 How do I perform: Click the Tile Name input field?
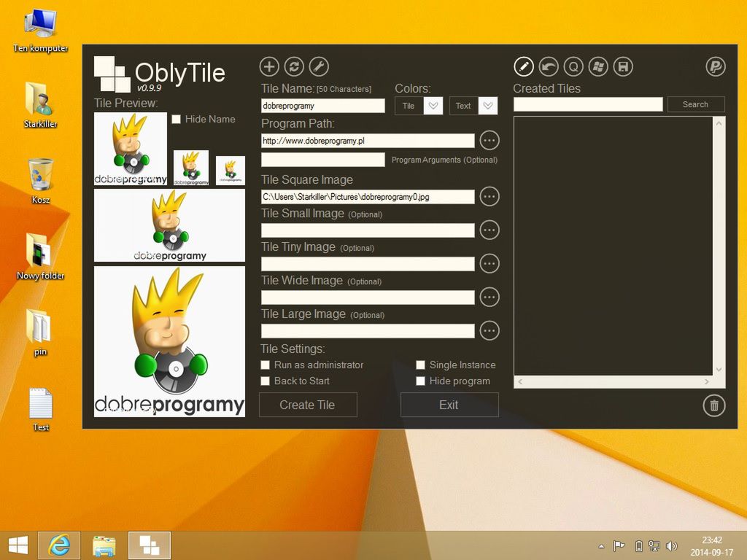323,106
